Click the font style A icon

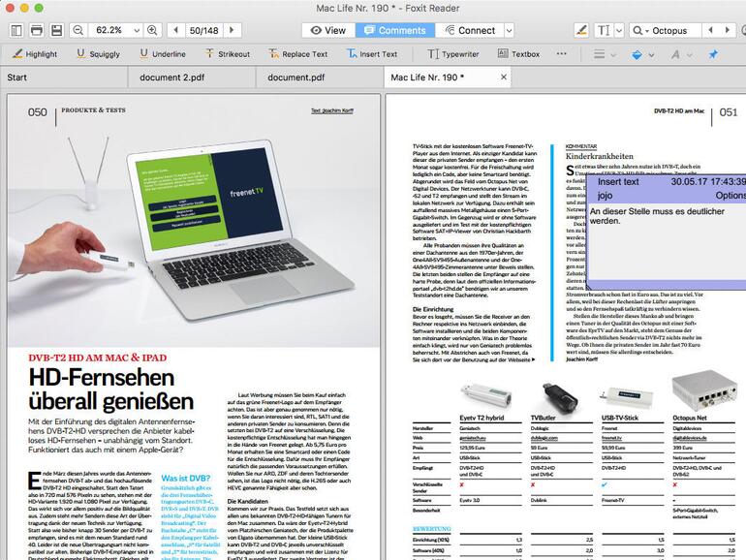pos(675,54)
